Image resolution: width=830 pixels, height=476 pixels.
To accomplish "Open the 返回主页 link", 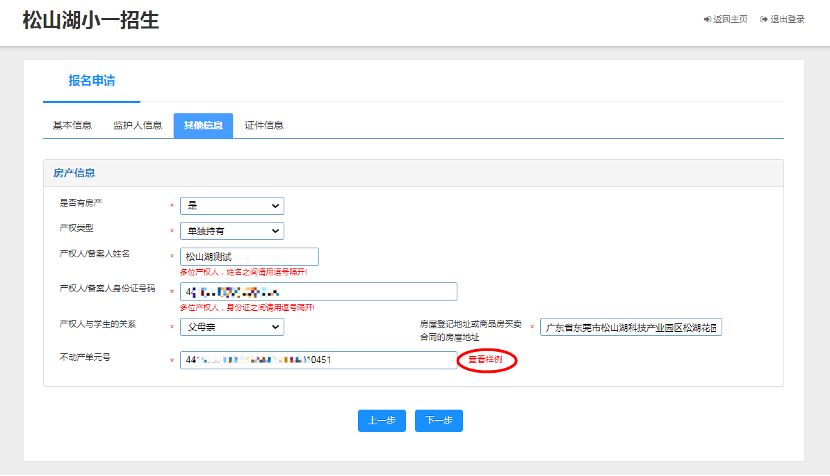I will click(730, 19).
